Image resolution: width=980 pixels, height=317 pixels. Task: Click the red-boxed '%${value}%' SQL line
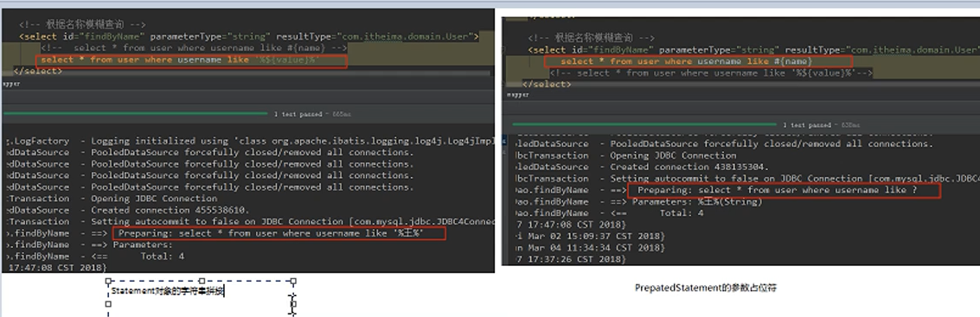(191, 60)
